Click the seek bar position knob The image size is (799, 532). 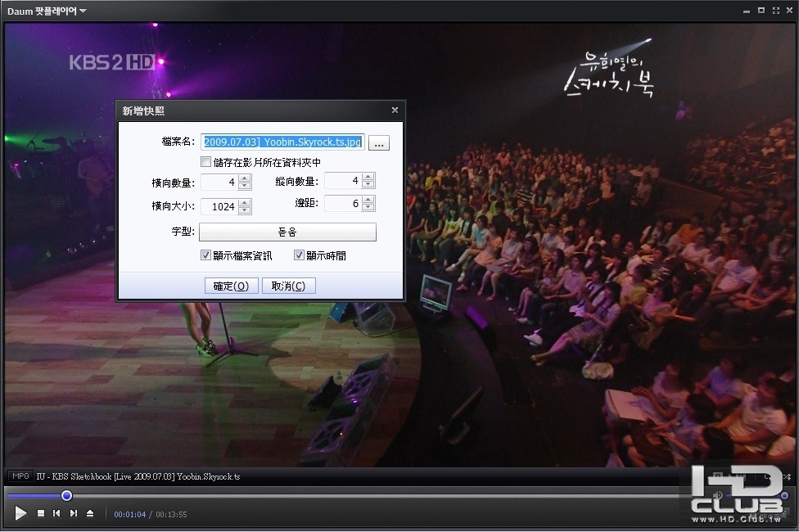[67, 495]
